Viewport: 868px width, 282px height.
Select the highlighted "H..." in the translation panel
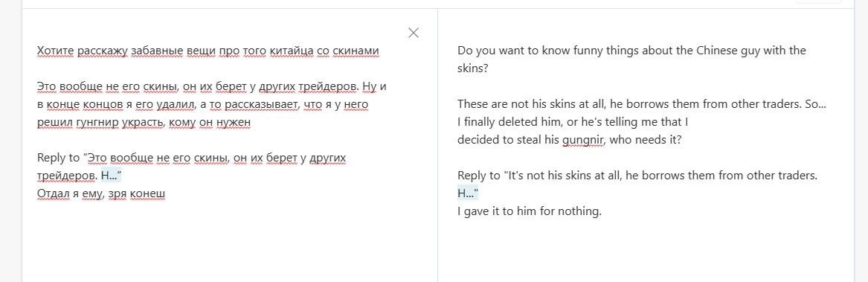(x=468, y=193)
